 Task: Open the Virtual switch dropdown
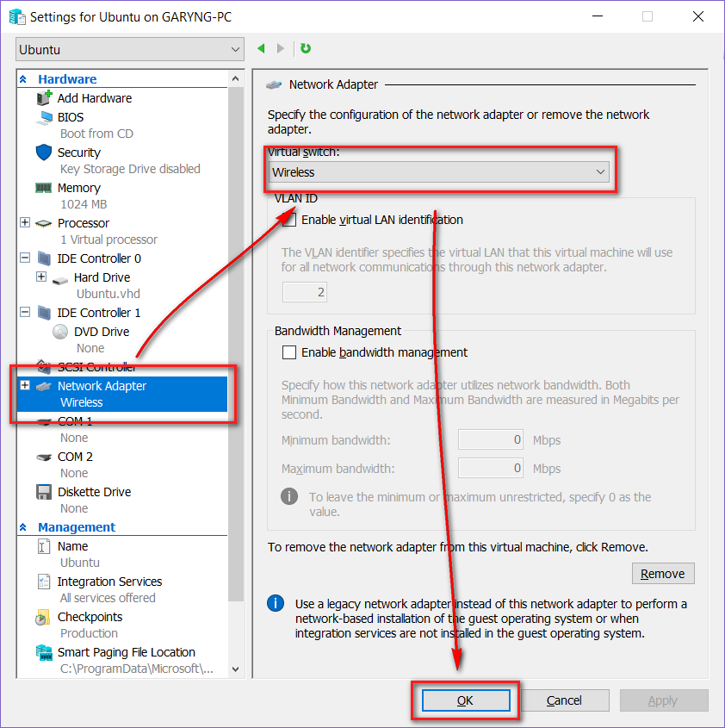439,172
